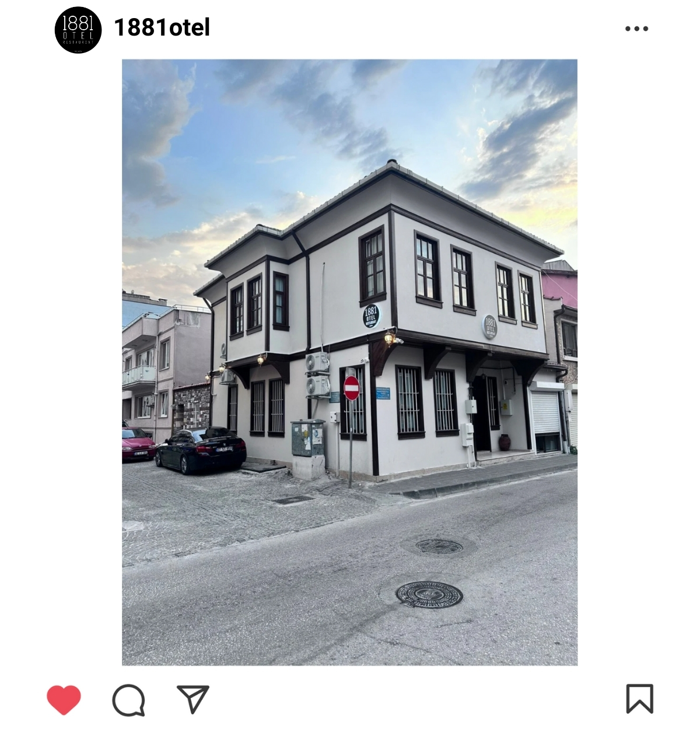The image size is (700, 729).
Task: Click the gray utility cabinet on sidewalk
Action: coord(307,437)
